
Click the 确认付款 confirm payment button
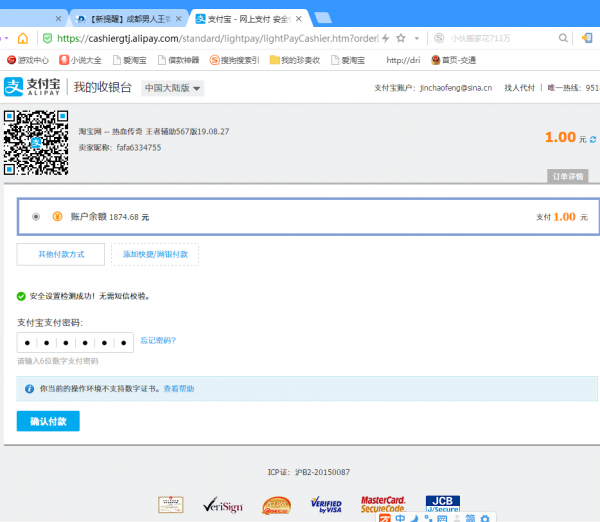48,421
